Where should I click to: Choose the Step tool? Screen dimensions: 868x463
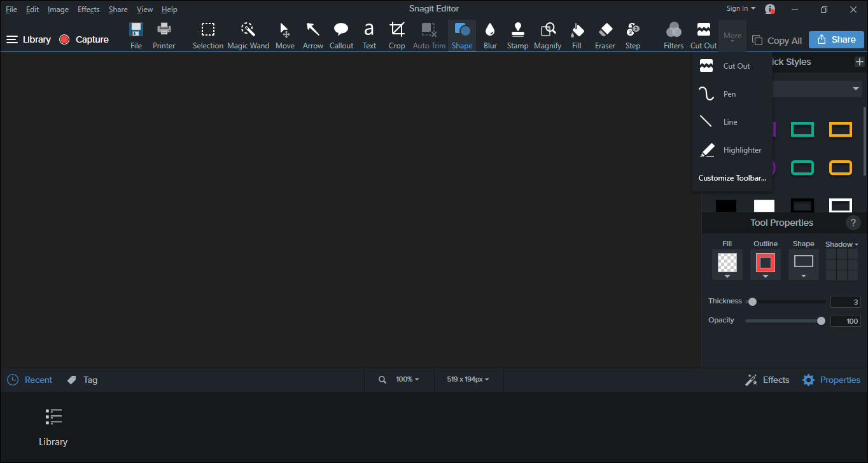point(633,35)
